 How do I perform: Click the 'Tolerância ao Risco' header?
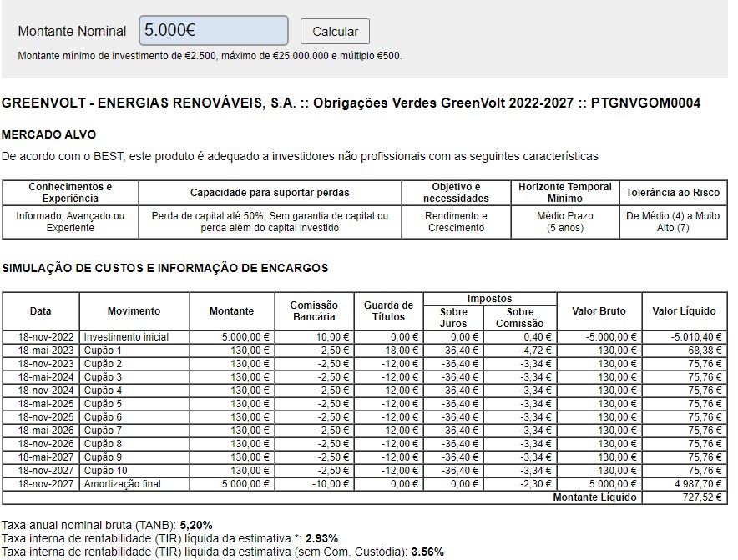pyautogui.click(x=673, y=193)
